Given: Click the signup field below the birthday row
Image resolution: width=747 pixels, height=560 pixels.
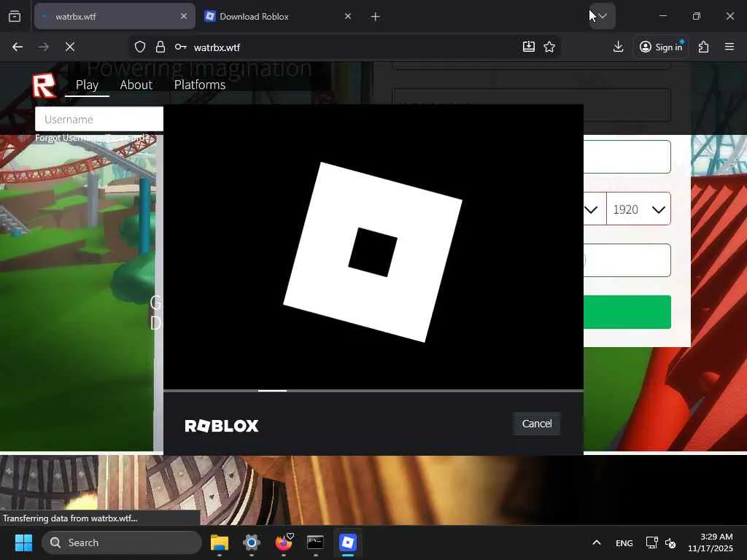Looking at the screenshot, I should tap(627, 260).
